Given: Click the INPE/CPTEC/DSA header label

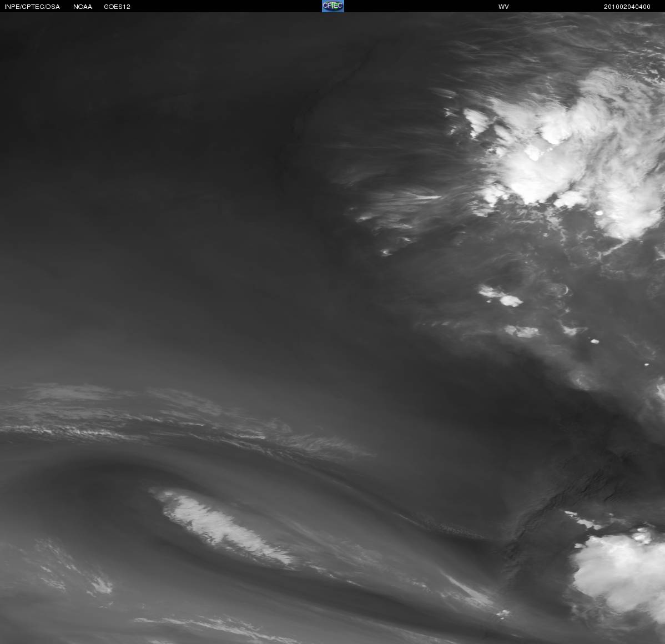Looking at the screenshot, I should coord(32,7).
